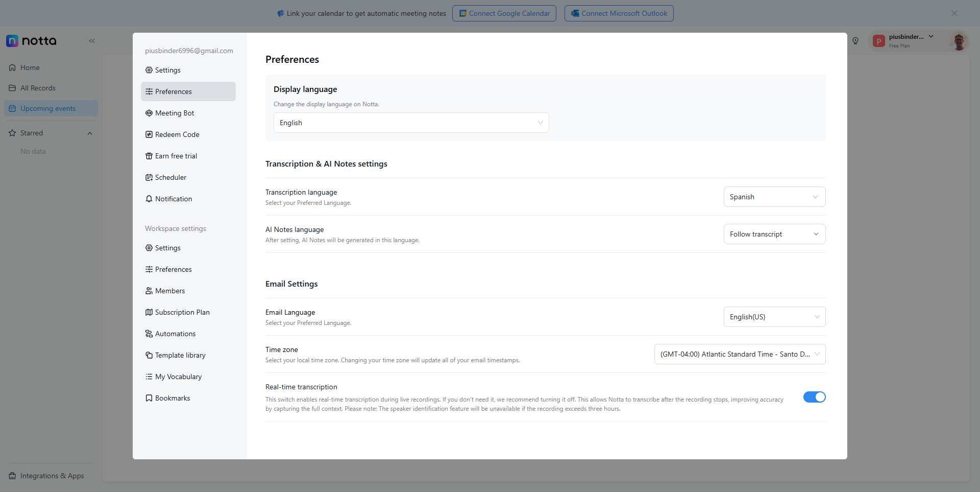Screen dimensions: 980x492
Task: Open the Subscription Plan page
Action: [182, 312]
